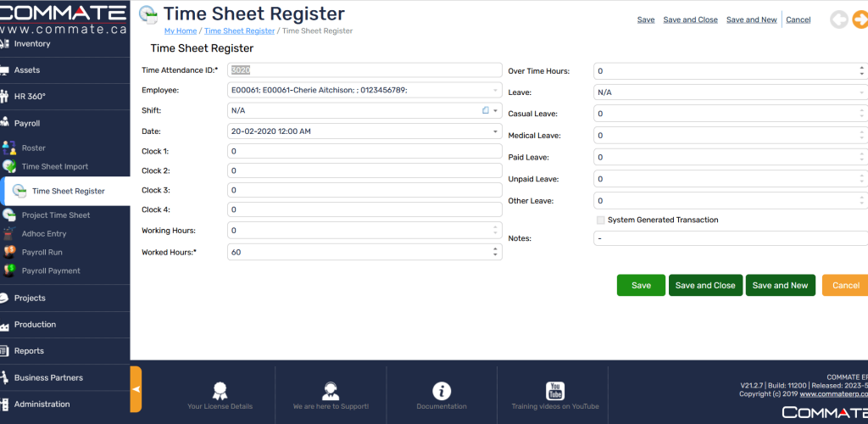This screenshot has height=424, width=868.
Task: Click the Payroll sidebar icon
Action: [x=4, y=123]
